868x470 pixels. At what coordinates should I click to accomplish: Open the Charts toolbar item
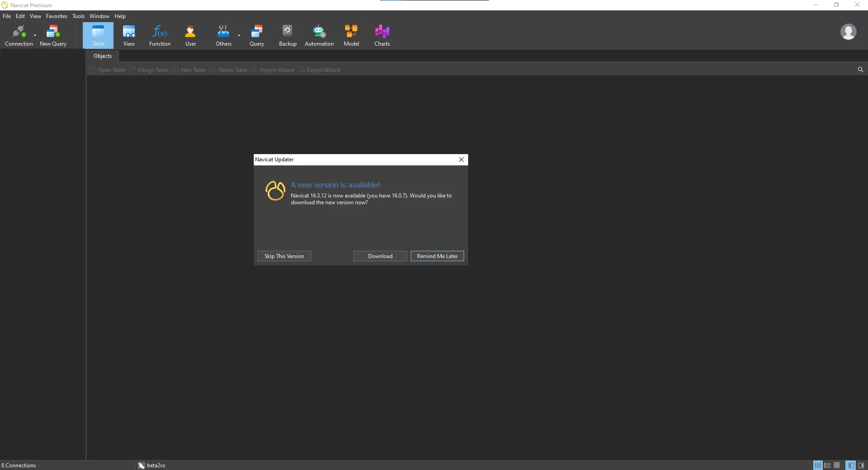tap(382, 36)
